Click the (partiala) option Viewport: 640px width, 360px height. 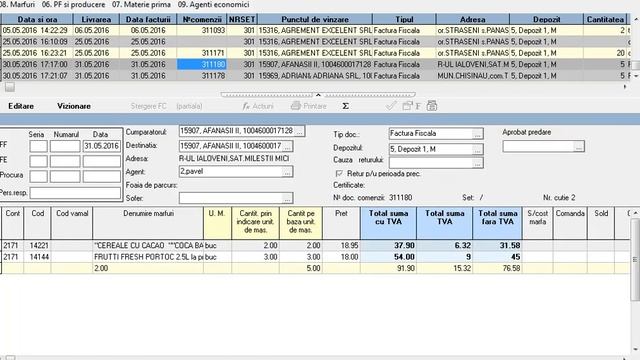click(x=189, y=106)
